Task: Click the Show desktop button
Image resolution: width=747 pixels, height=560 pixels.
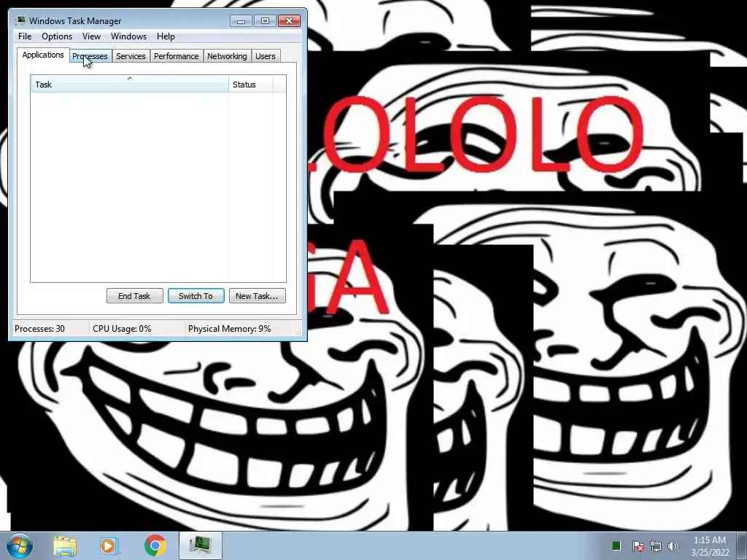Action: (742, 545)
